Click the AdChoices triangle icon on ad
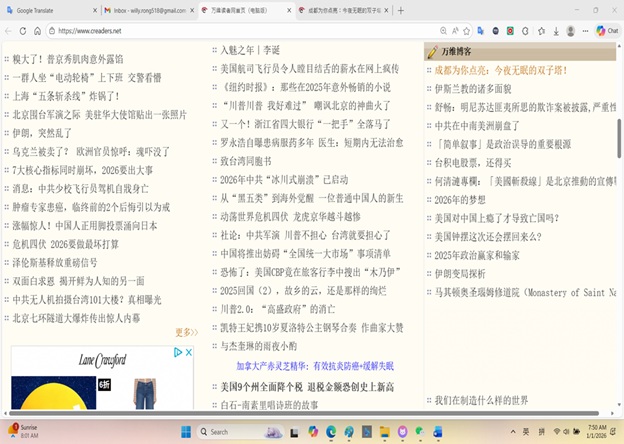 point(178,353)
